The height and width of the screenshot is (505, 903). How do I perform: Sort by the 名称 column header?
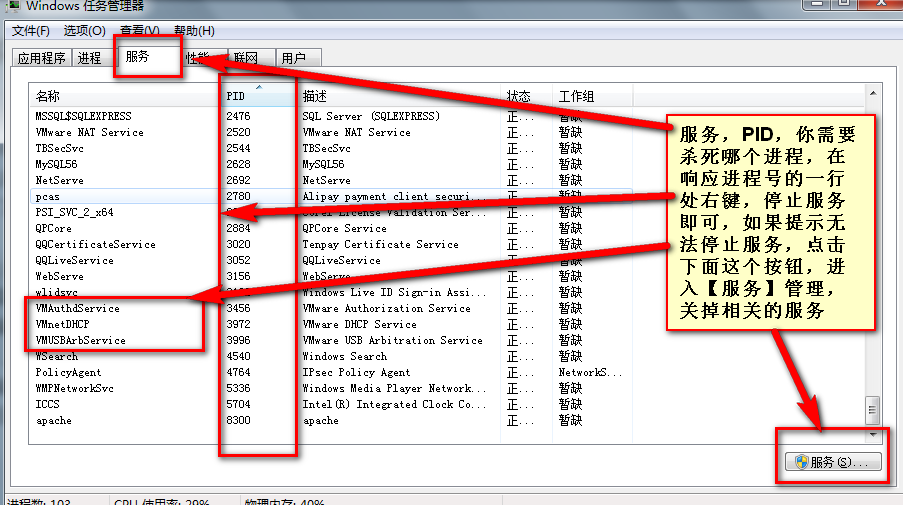click(124, 96)
